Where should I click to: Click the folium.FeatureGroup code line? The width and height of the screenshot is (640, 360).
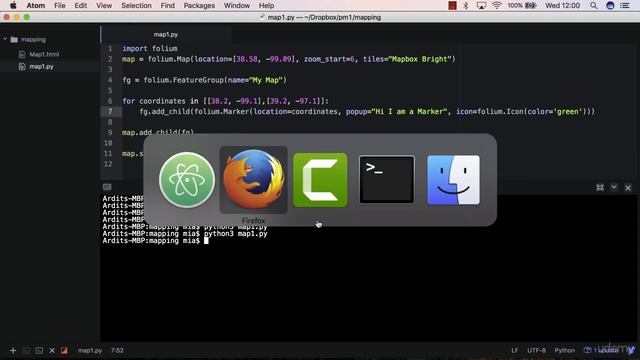pos(204,80)
